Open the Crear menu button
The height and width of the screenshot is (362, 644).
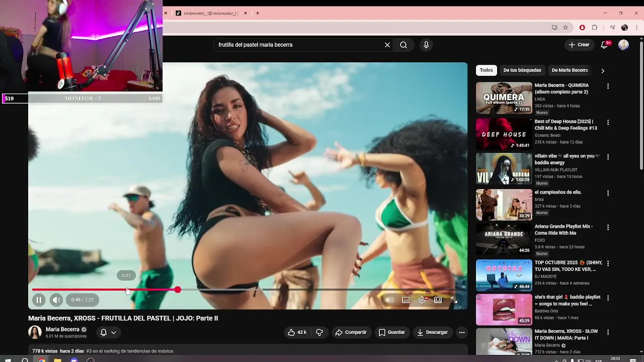click(x=579, y=45)
